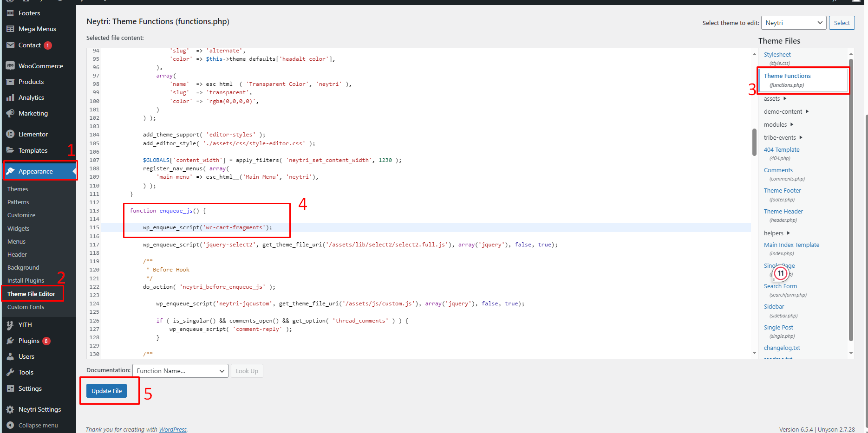
Task: Click the circled 11 notification badge
Action: coord(781,273)
